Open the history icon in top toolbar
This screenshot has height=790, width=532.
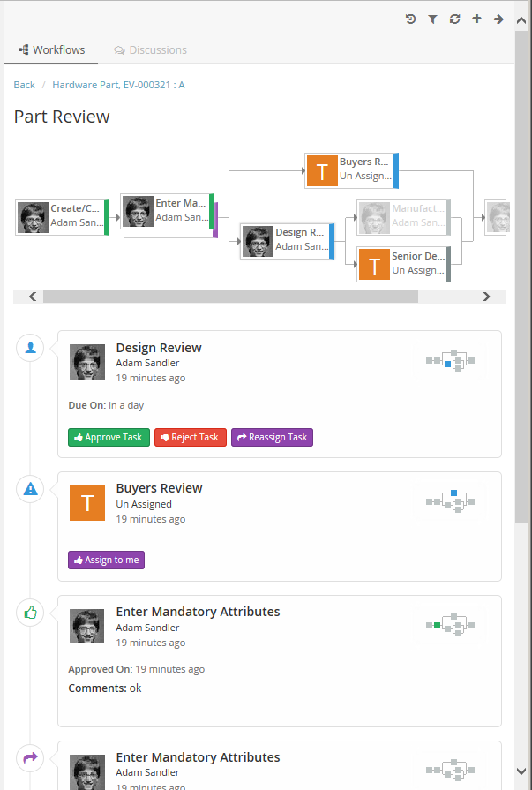[411, 19]
